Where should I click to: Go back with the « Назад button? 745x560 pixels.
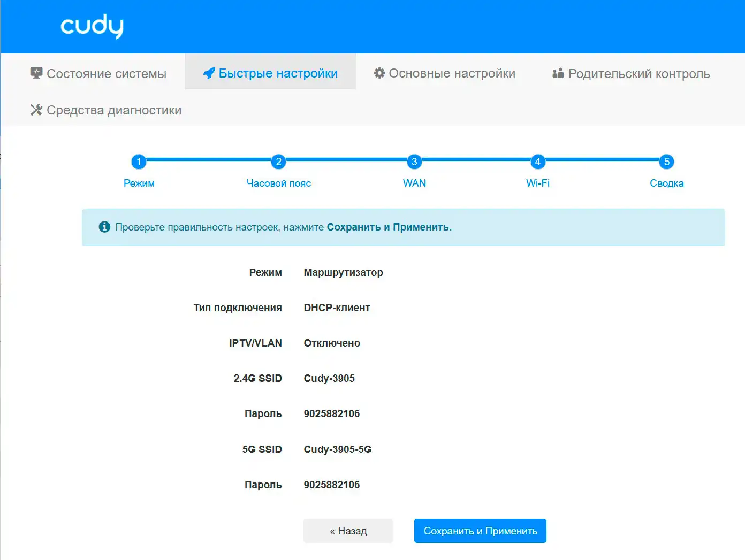pyautogui.click(x=348, y=531)
